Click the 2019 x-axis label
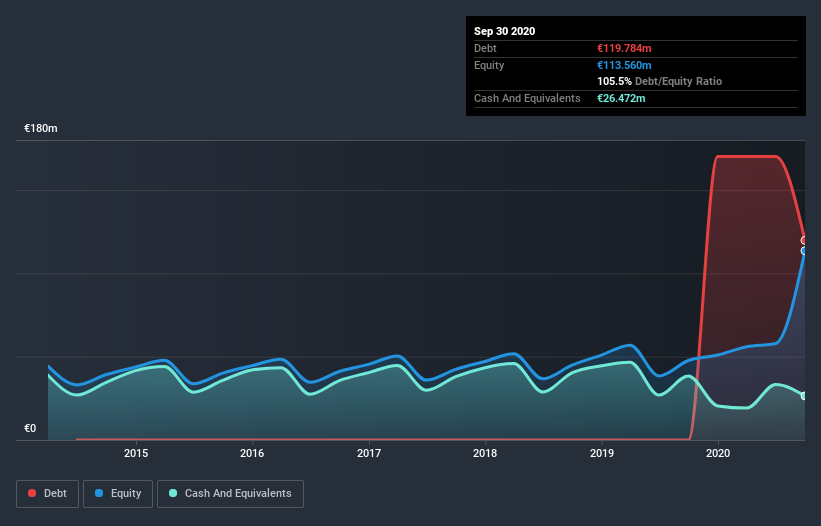Viewport: 821px width, 526px height. click(x=602, y=453)
